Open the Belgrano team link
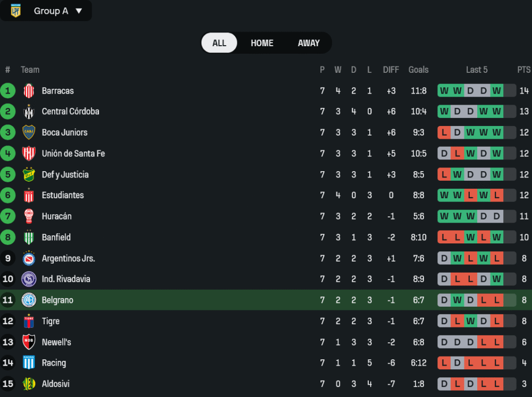The width and height of the screenshot is (532, 397). tap(57, 300)
